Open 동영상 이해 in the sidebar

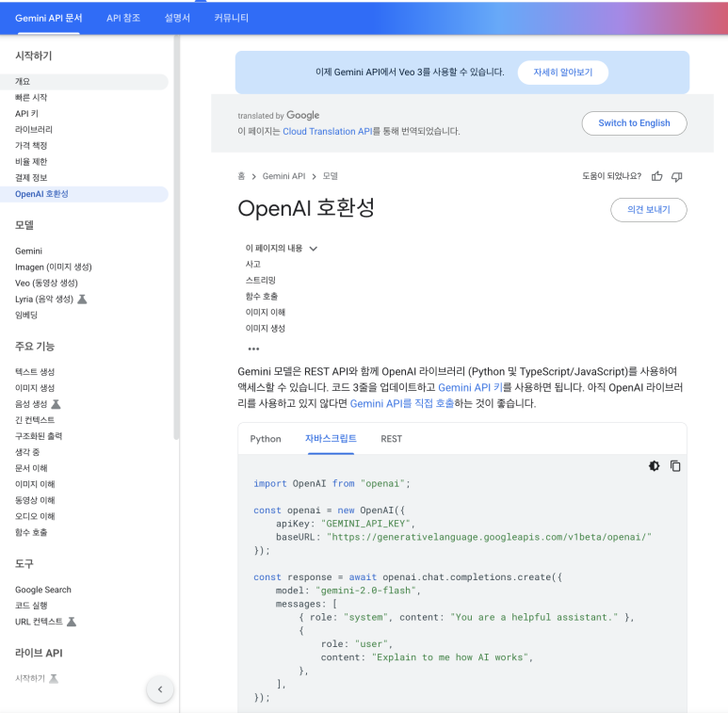pos(35,500)
